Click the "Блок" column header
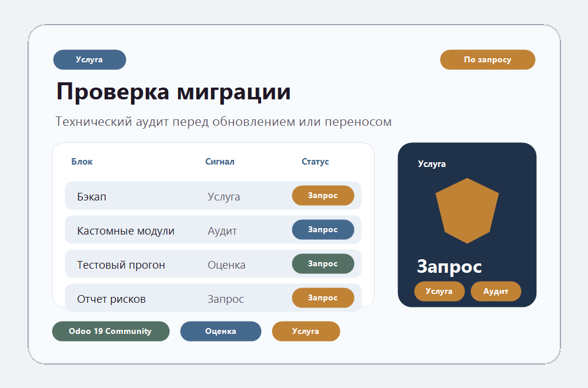 click(82, 162)
